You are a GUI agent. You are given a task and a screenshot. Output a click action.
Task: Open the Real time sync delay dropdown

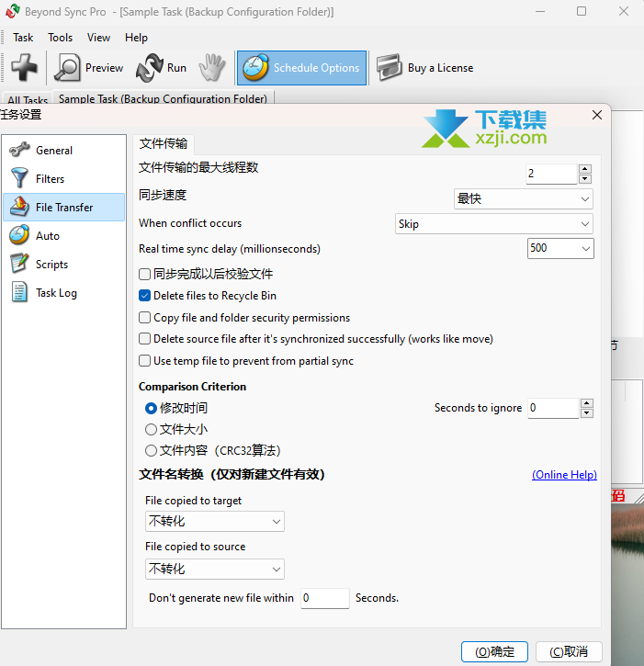click(x=560, y=248)
